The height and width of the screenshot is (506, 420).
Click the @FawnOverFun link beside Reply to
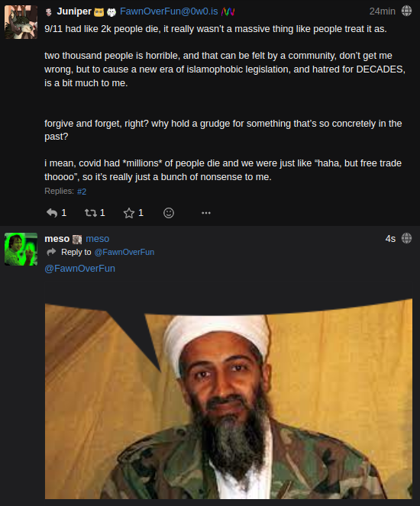coord(124,252)
